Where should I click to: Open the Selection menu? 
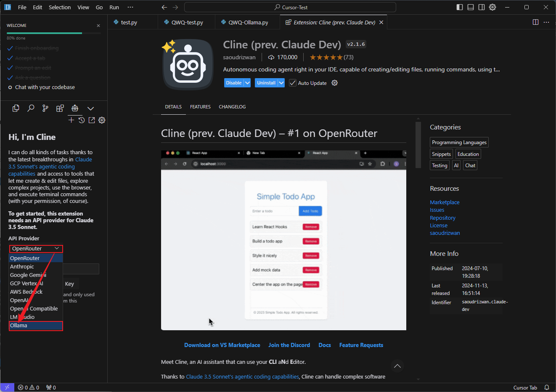tap(60, 7)
